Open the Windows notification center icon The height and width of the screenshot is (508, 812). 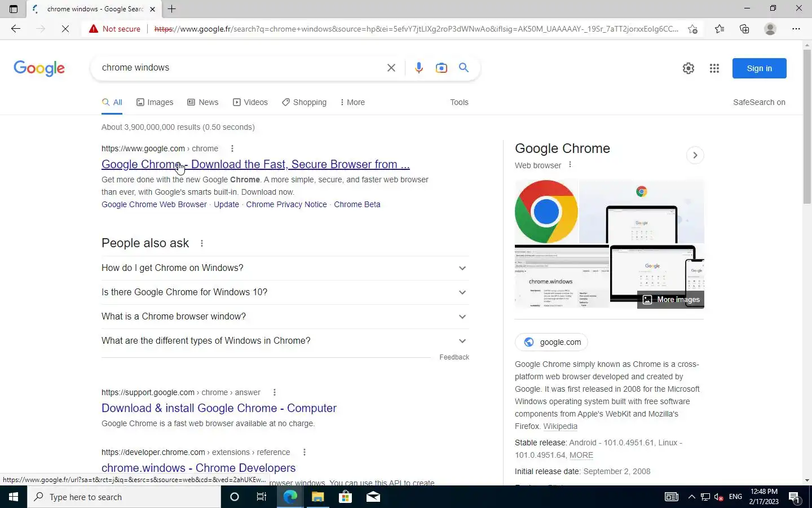tap(795, 497)
